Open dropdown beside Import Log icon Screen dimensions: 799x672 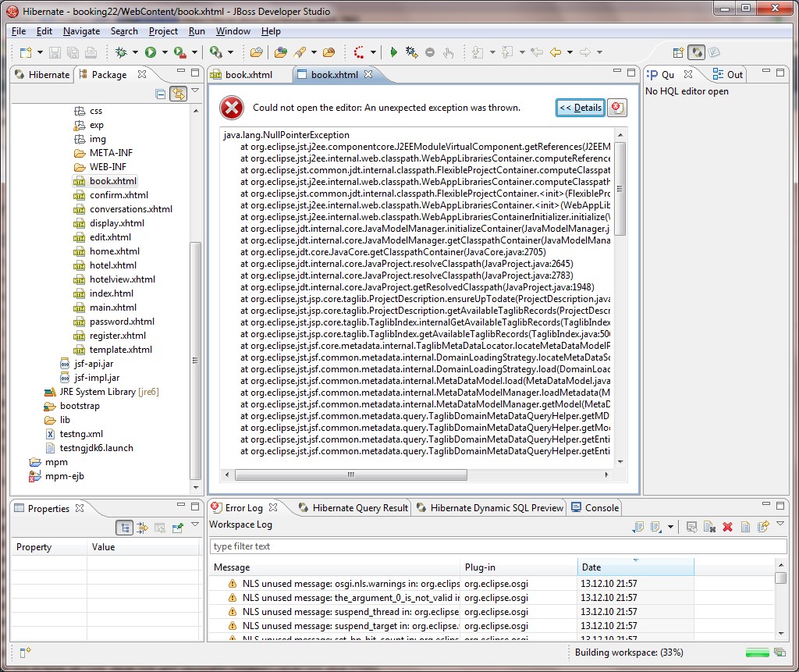click(x=670, y=527)
